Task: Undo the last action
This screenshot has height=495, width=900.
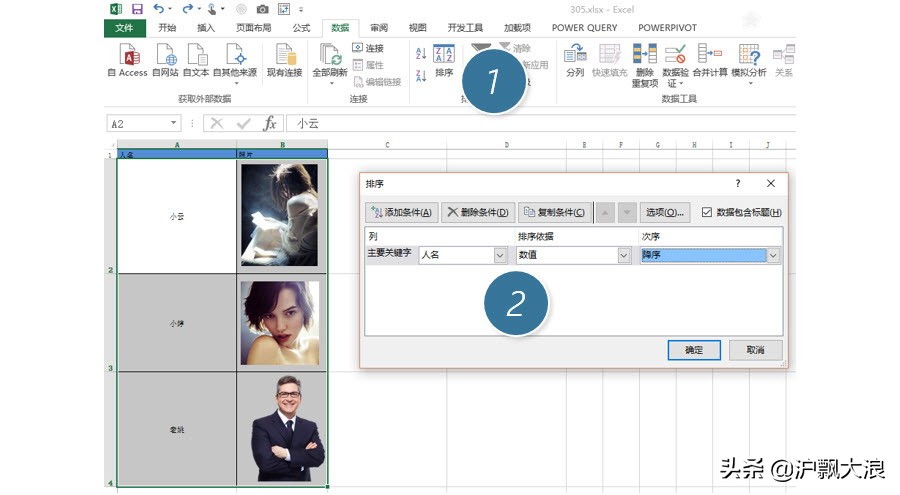Action: click(x=158, y=9)
